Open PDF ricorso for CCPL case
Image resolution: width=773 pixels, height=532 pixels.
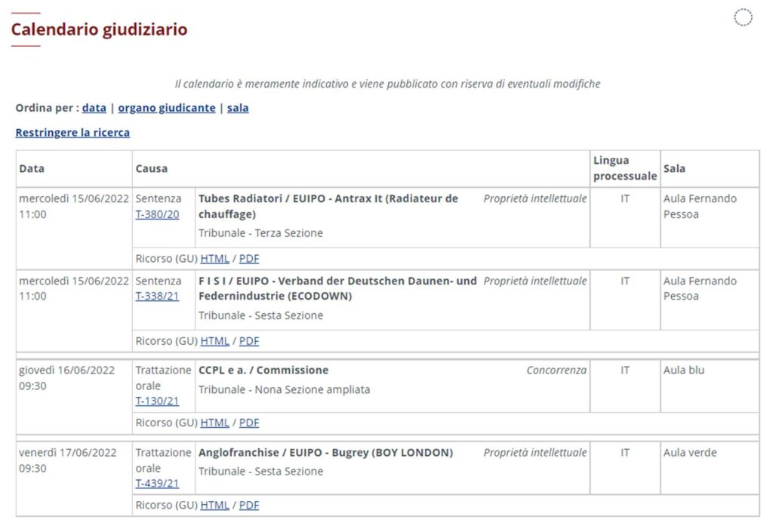(249, 423)
